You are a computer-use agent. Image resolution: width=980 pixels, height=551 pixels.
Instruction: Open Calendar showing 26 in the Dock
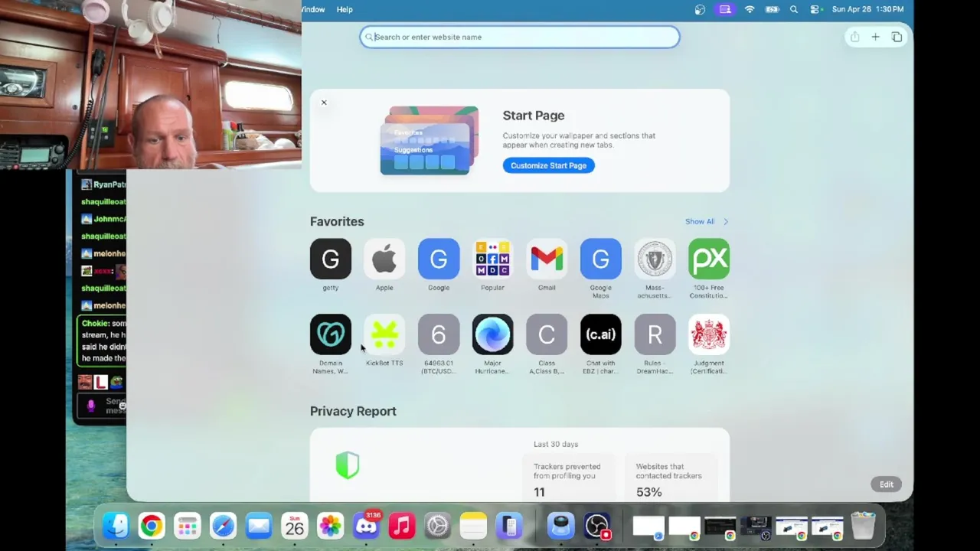[x=295, y=526]
